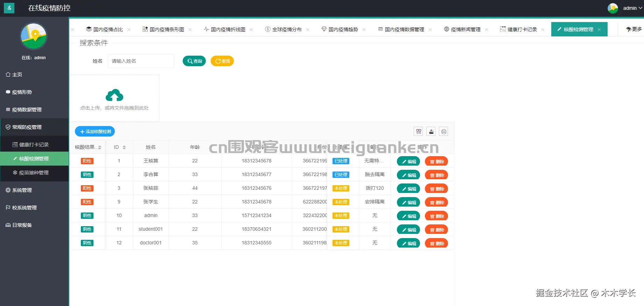Close the 全球疫情分布 tab
Screen dimensions: 644x306
(308, 30)
